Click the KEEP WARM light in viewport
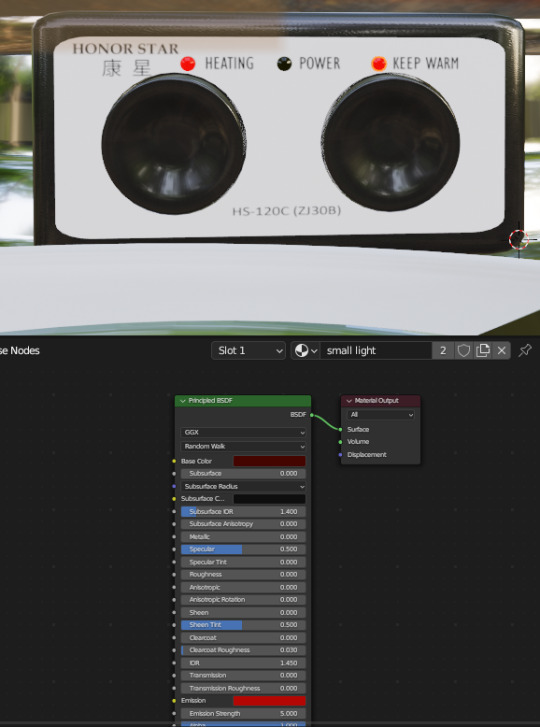Screen dimensions: 540x727 pyautogui.click(x=379, y=64)
